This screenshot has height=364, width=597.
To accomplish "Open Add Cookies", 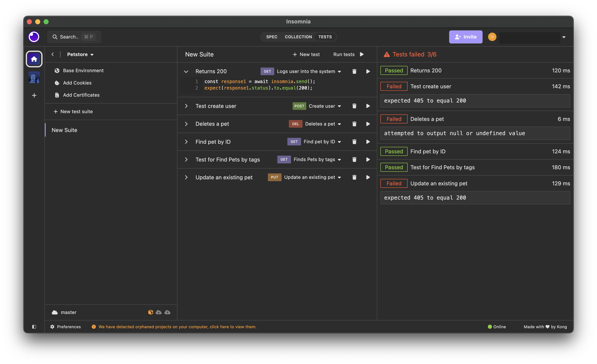I will (73, 83).
